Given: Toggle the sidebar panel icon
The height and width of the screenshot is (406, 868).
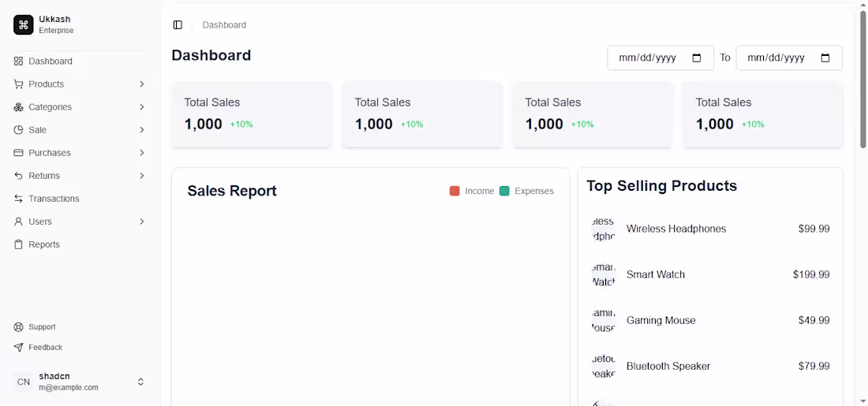Looking at the screenshot, I should click(x=178, y=25).
